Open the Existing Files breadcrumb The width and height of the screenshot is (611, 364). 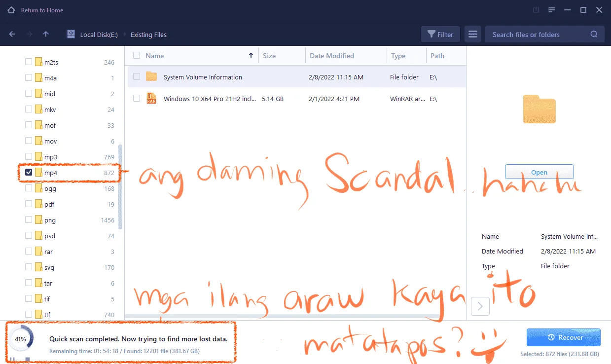tap(148, 35)
